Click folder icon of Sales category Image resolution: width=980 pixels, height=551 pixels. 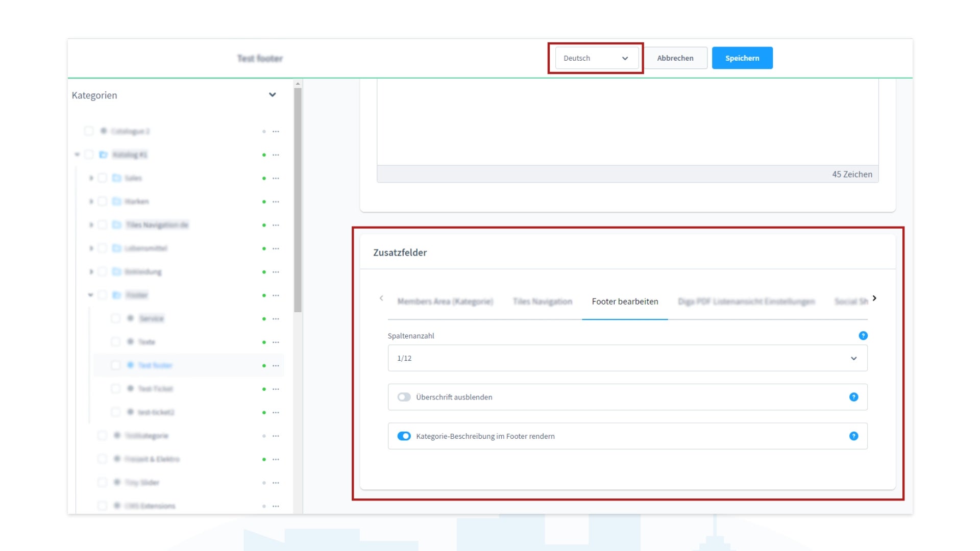(116, 178)
